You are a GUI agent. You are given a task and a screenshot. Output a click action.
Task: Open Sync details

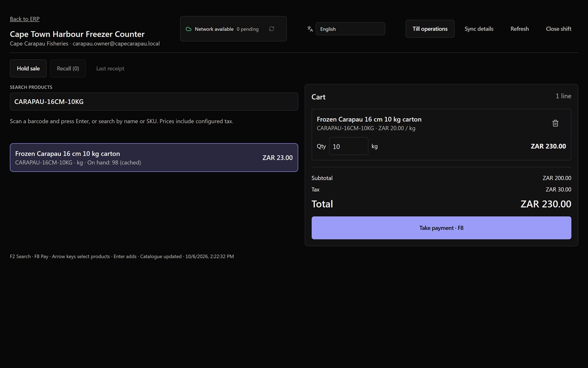point(479,29)
